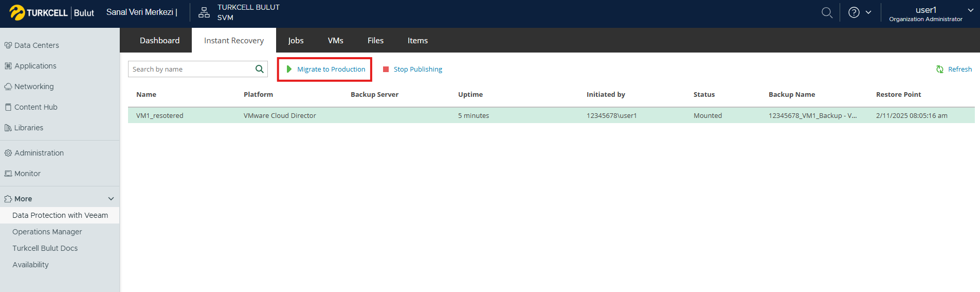Sort by Platform column header

click(x=258, y=94)
